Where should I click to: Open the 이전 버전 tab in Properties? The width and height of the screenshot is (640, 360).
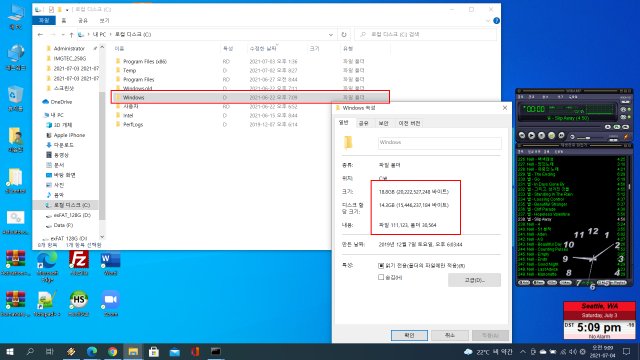409,123
